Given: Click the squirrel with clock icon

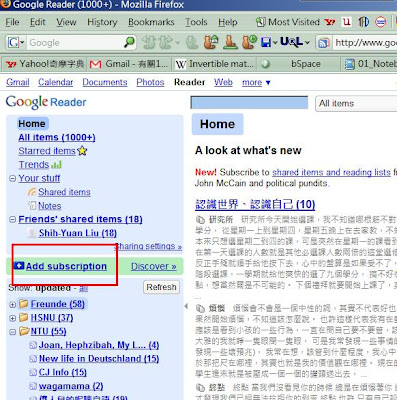Looking at the screenshot, I should [249, 42].
